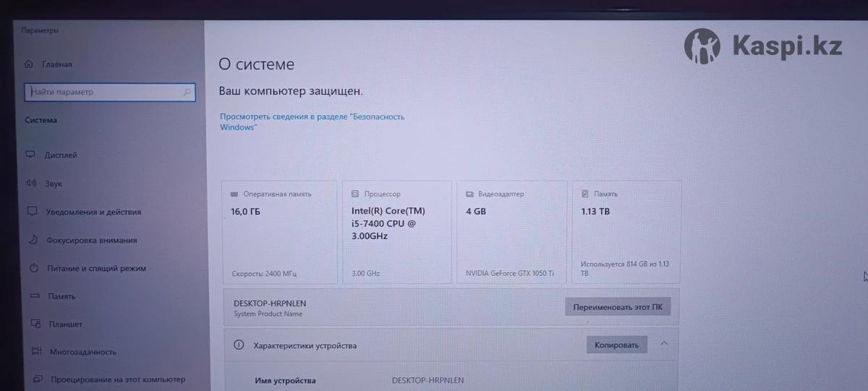Click the Storage icon in the sidebar
This screenshot has width=868, height=391.
click(34, 296)
